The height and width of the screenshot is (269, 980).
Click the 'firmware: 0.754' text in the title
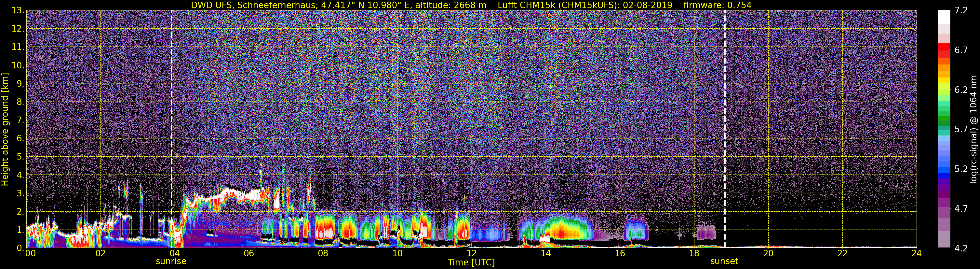[x=718, y=5]
